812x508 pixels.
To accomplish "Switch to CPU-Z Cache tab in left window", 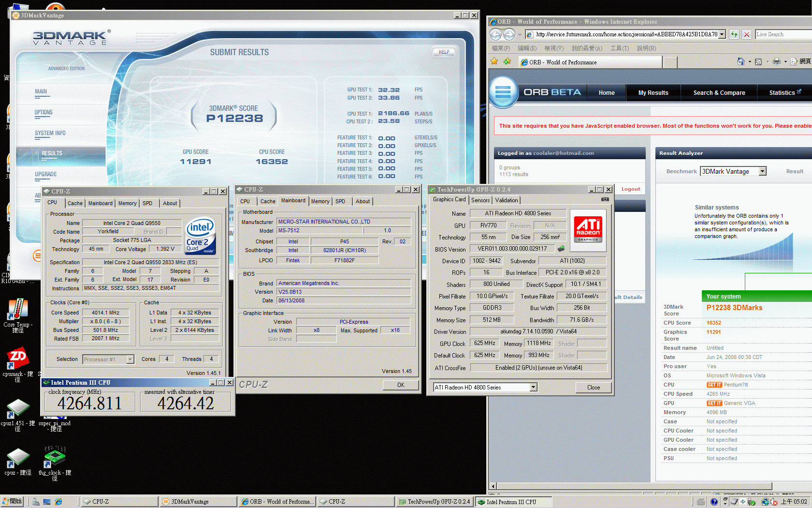I will click(x=75, y=203).
